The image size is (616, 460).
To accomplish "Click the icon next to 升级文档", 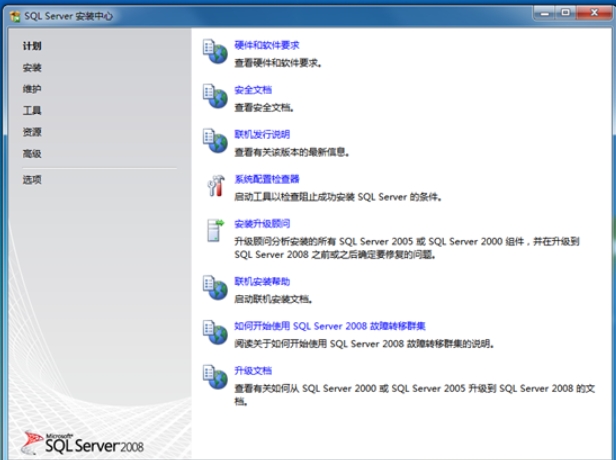I will point(215,377).
